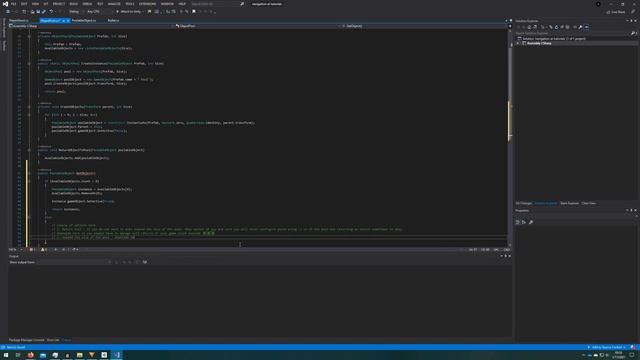
Task: Switch to the PoolableObject.cs tab
Action: click(84, 20)
